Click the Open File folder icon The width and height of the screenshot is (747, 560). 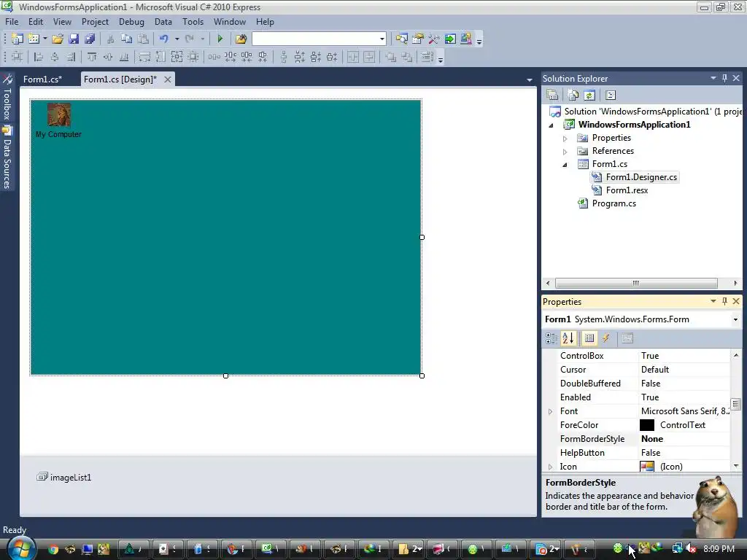coord(58,39)
